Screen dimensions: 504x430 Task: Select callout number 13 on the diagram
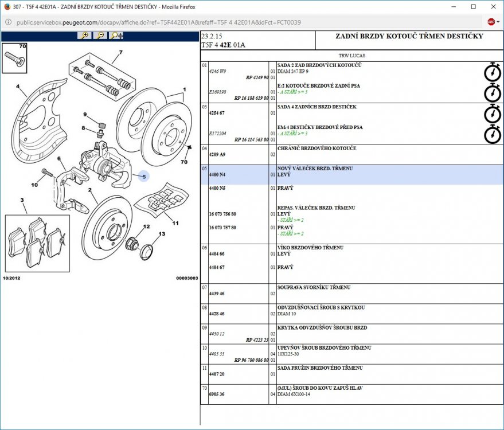(162, 234)
